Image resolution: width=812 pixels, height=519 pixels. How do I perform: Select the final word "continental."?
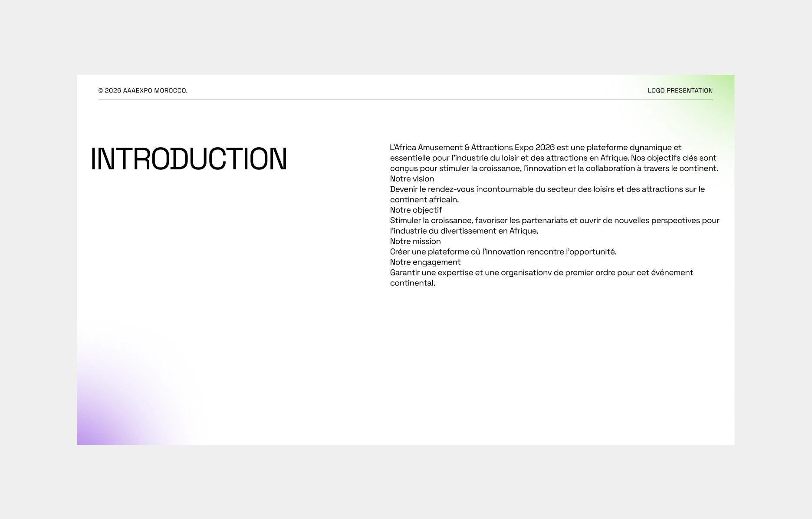coord(412,283)
